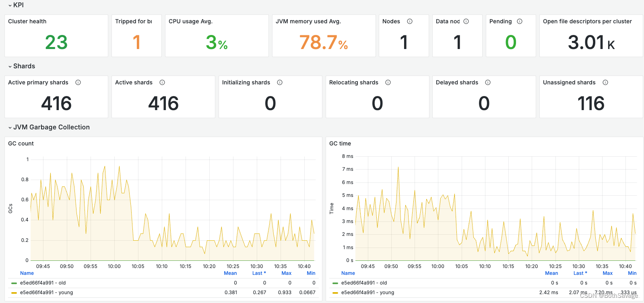Select the Unassigned shards value 116

point(591,103)
